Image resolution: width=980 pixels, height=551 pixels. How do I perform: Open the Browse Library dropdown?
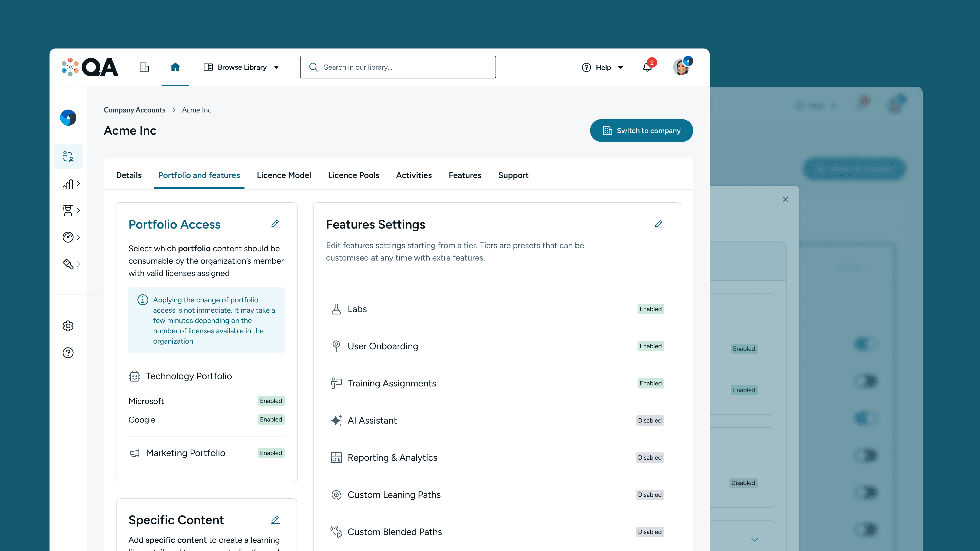(242, 67)
